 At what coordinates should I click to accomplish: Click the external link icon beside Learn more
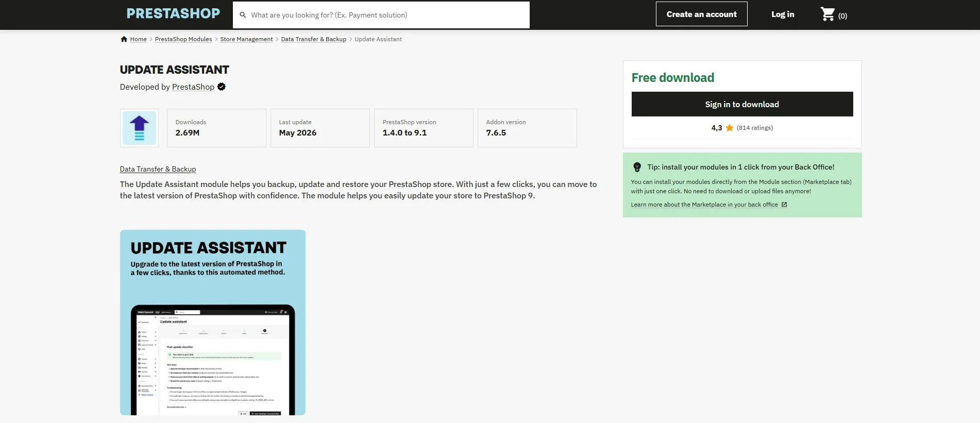tap(784, 205)
